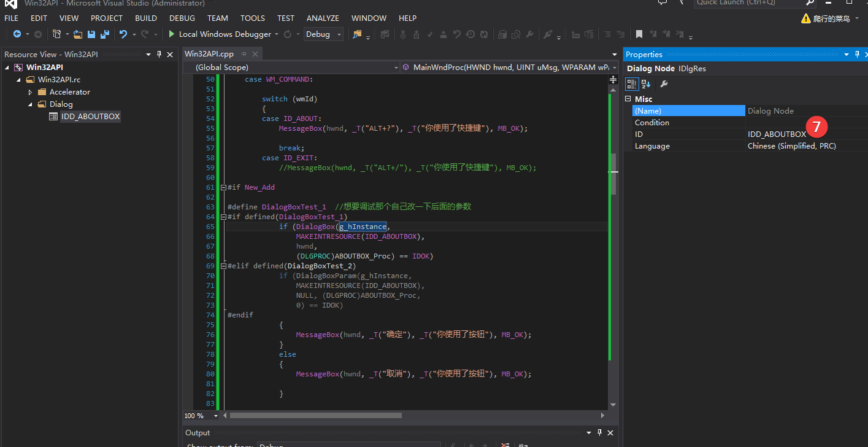Sort properties alphabetically in Properties panel
Screen dimensions: 868x447
click(x=646, y=84)
